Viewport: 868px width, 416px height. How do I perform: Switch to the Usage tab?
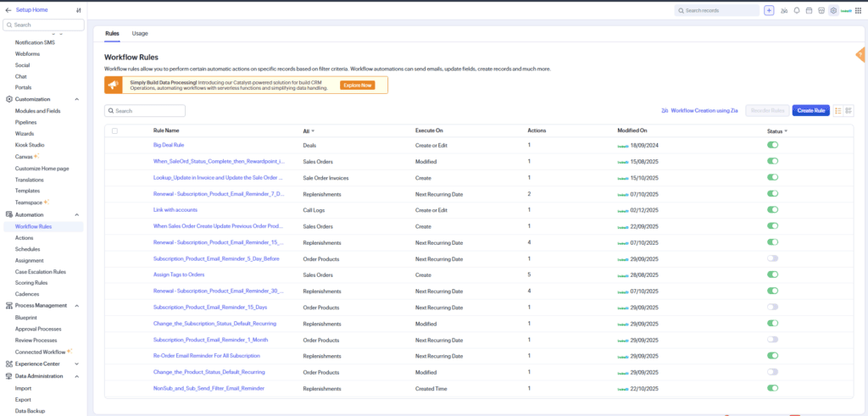(140, 33)
